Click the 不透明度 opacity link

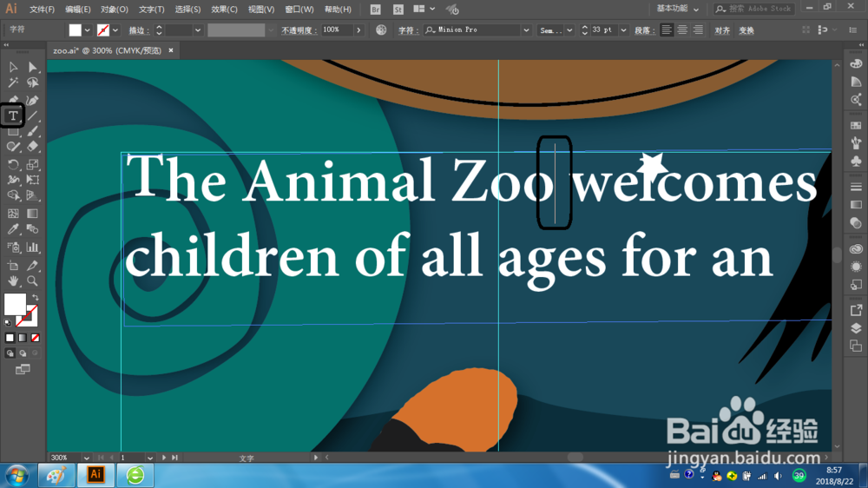tap(299, 30)
